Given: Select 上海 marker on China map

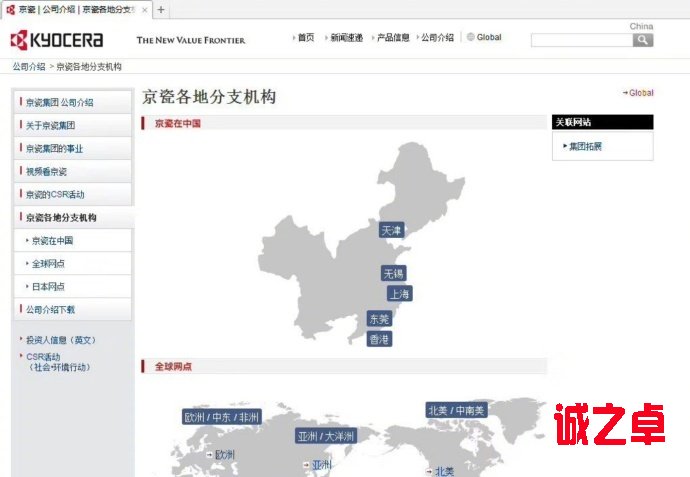Looking at the screenshot, I should [400, 294].
